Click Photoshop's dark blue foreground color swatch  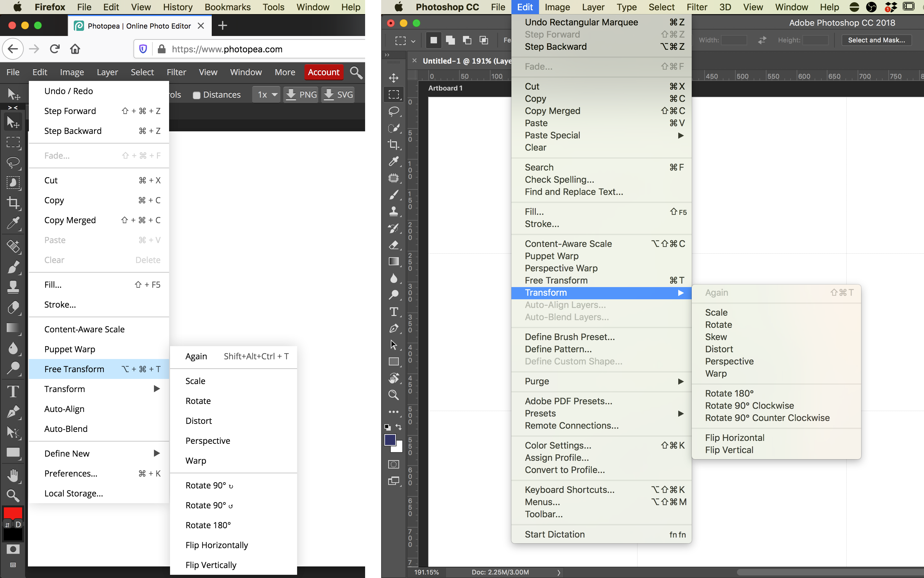390,440
